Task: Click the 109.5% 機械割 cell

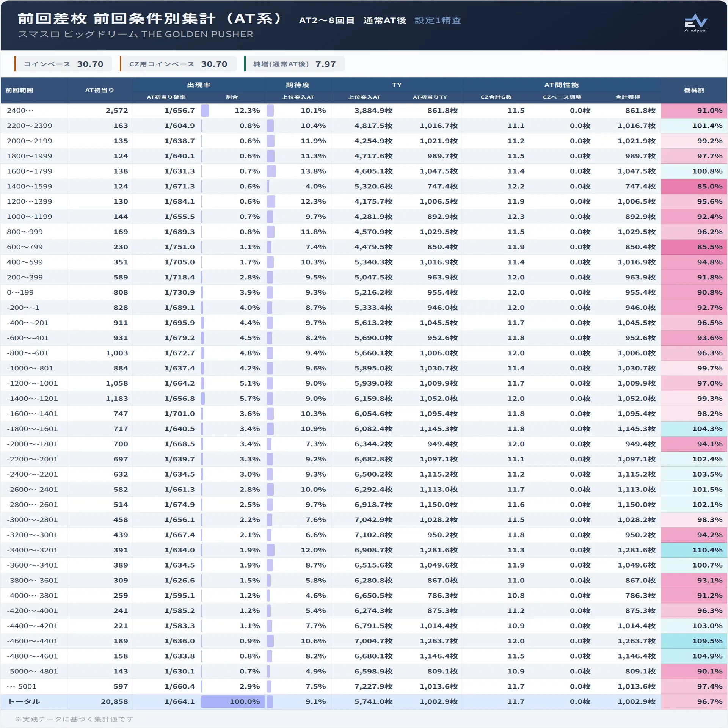Action: (694, 641)
